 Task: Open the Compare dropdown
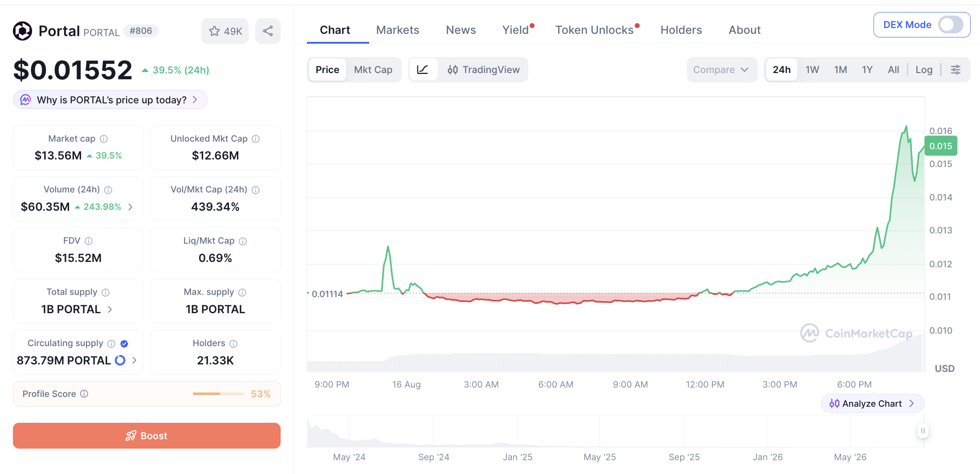coord(721,69)
